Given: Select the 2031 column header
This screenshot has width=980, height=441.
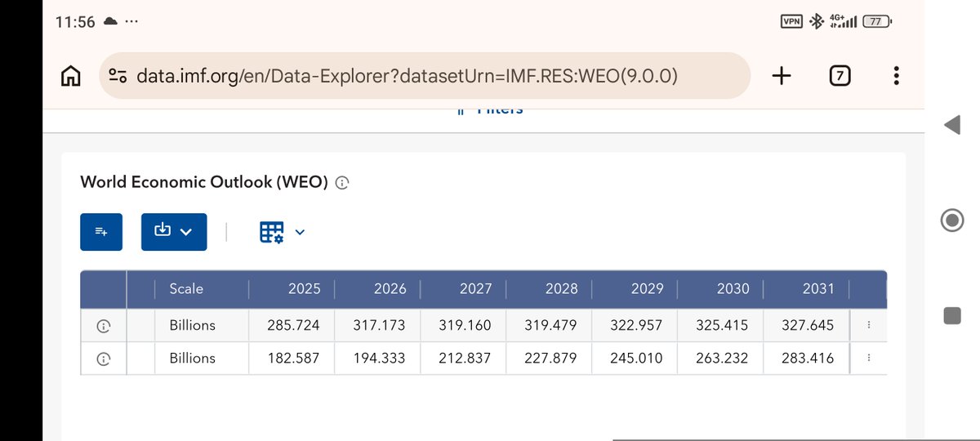Looking at the screenshot, I should tap(807, 288).
